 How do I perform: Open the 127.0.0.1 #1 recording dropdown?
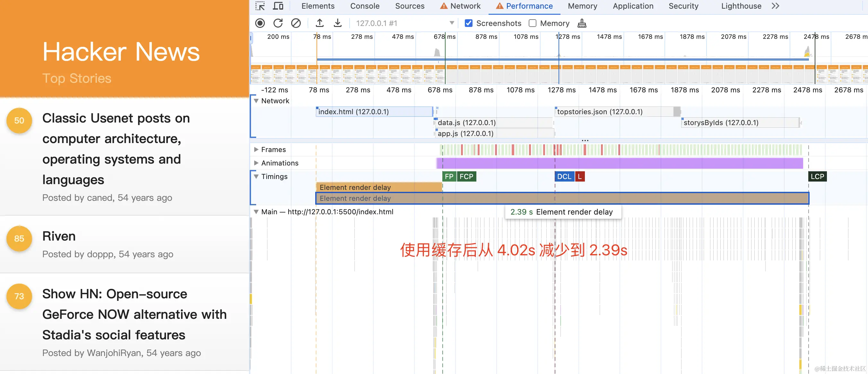point(452,23)
